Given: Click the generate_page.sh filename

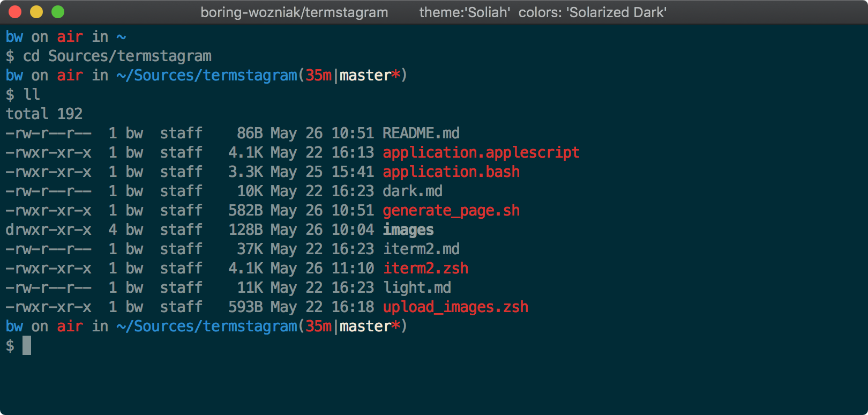Looking at the screenshot, I should pos(451,211).
